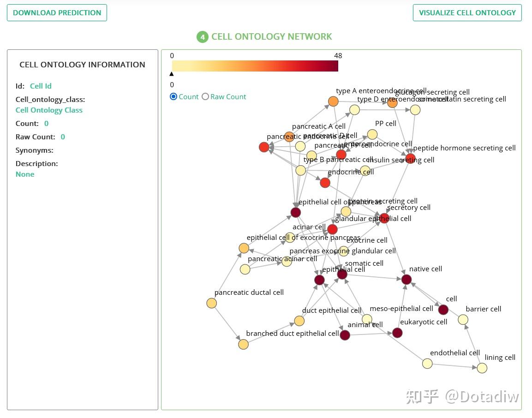Select the animal cell node

coord(345,335)
